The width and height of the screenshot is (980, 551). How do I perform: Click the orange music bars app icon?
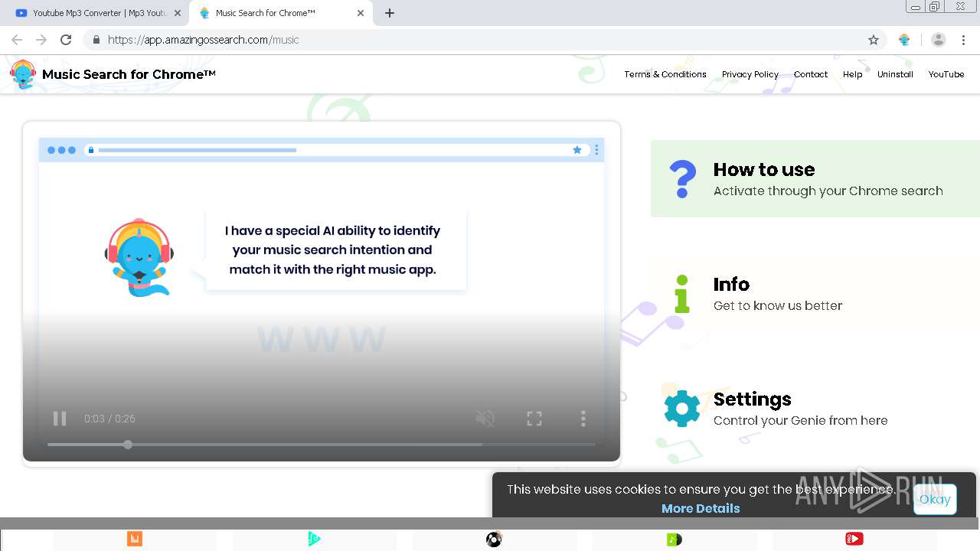point(135,540)
